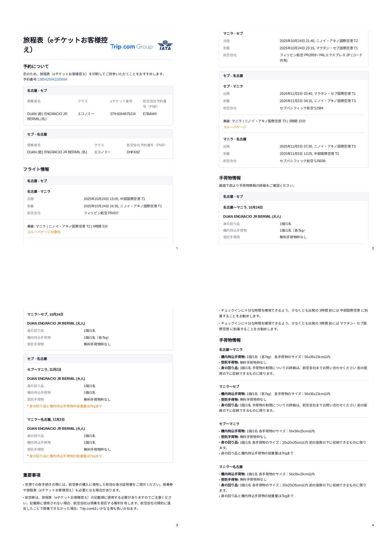Click the Trip.com Group logo
Screen dimensions: 392x554
(132, 47)
